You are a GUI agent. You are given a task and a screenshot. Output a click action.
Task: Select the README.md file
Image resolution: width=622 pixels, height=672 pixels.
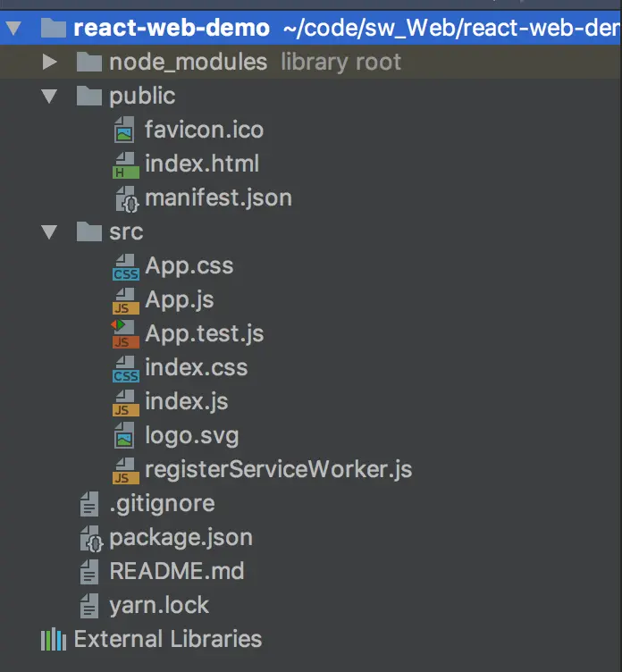click(176, 572)
